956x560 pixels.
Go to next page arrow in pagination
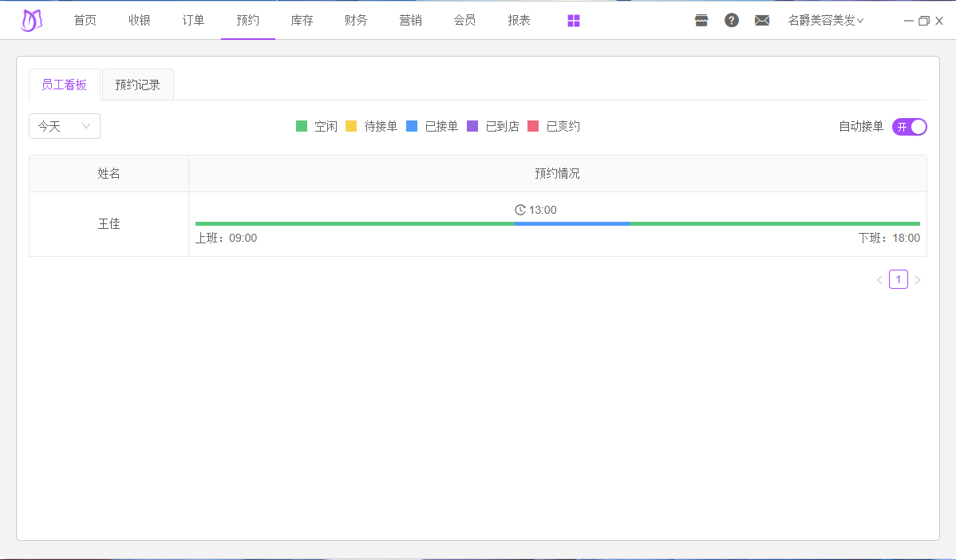click(x=918, y=280)
